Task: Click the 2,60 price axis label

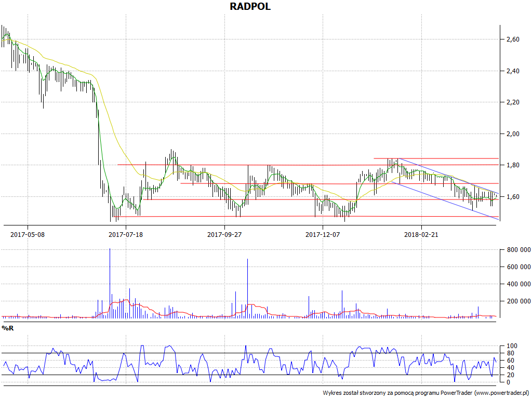Action: pos(513,39)
